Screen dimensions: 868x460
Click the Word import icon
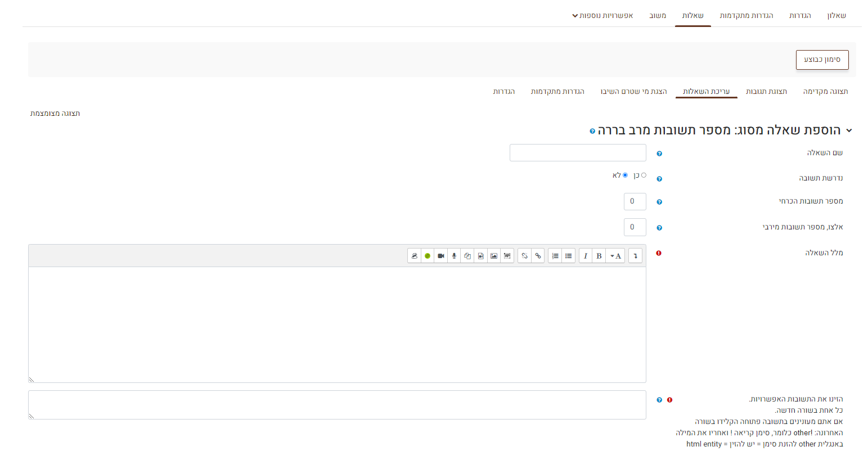[507, 256]
